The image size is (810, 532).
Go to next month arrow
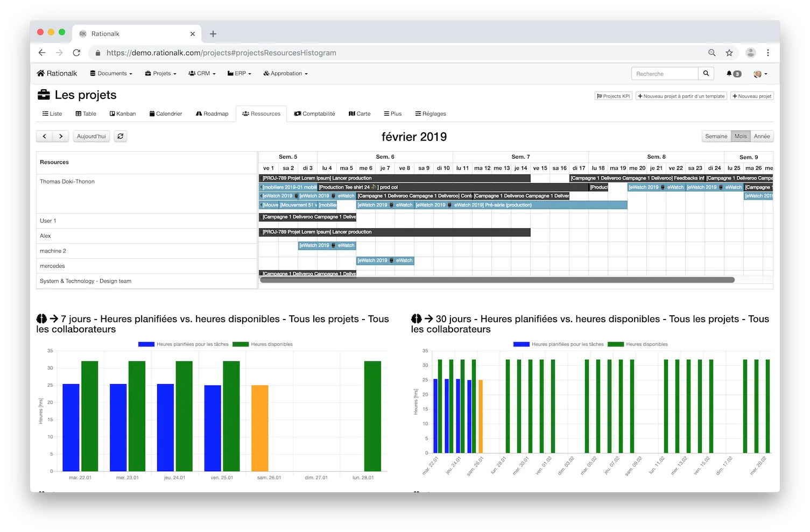click(61, 136)
